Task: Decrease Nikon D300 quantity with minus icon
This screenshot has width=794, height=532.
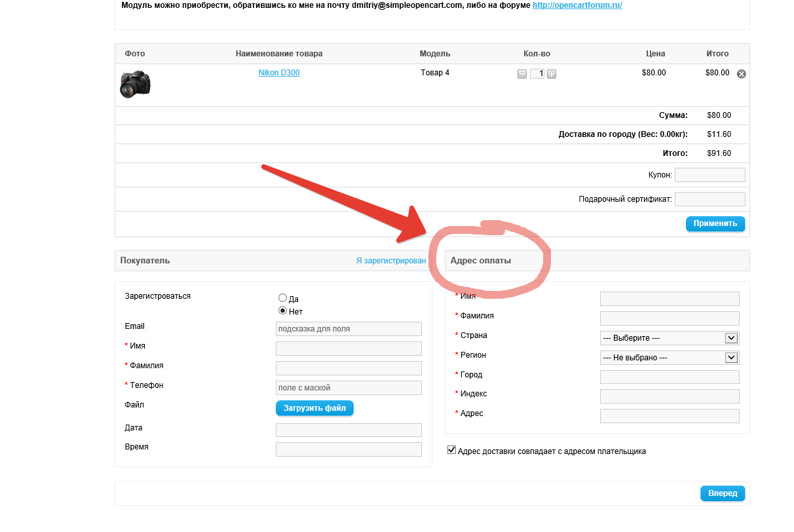Action: [522, 74]
